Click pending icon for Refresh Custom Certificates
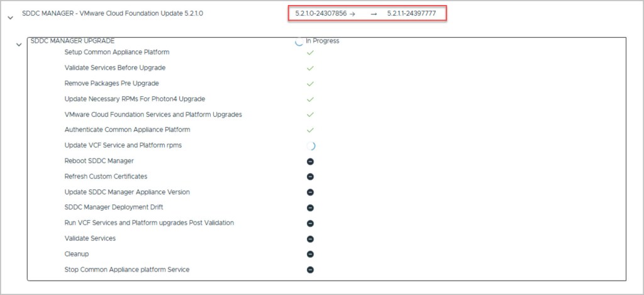Screen dimensions: 644x295 [310, 177]
